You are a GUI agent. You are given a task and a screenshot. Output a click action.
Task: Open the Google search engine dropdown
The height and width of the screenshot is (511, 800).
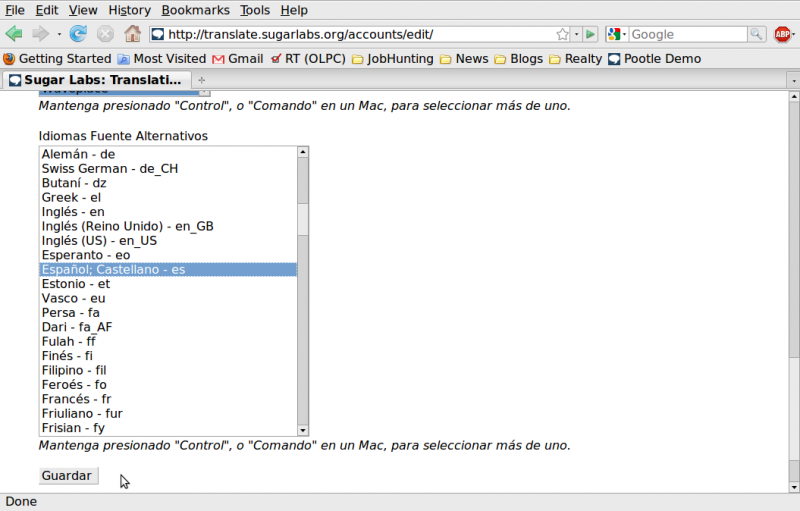[x=617, y=34]
